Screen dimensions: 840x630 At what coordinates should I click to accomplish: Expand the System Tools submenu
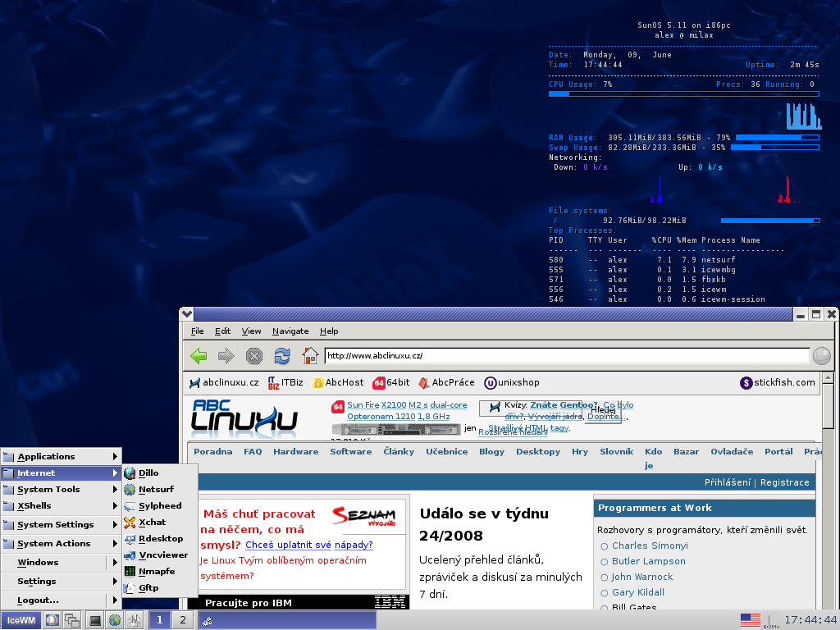(61, 490)
